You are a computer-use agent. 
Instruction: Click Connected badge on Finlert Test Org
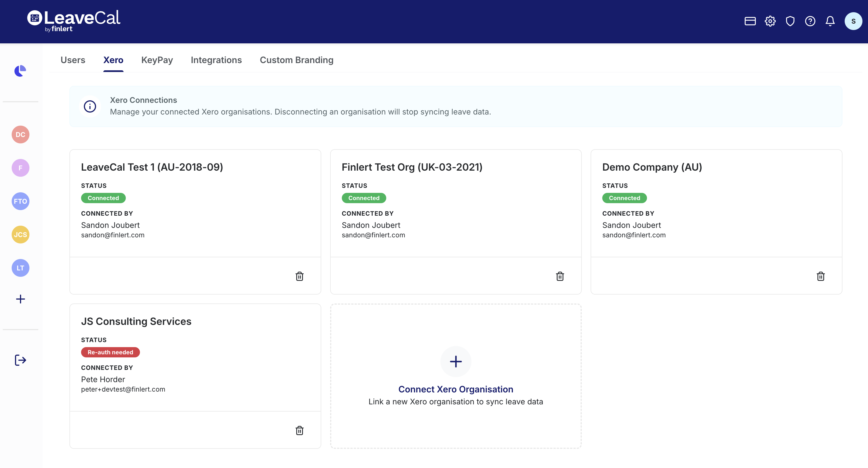click(364, 198)
